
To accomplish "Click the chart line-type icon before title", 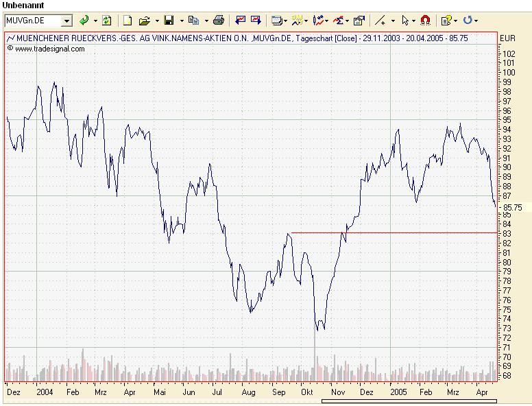I will coord(11,38).
